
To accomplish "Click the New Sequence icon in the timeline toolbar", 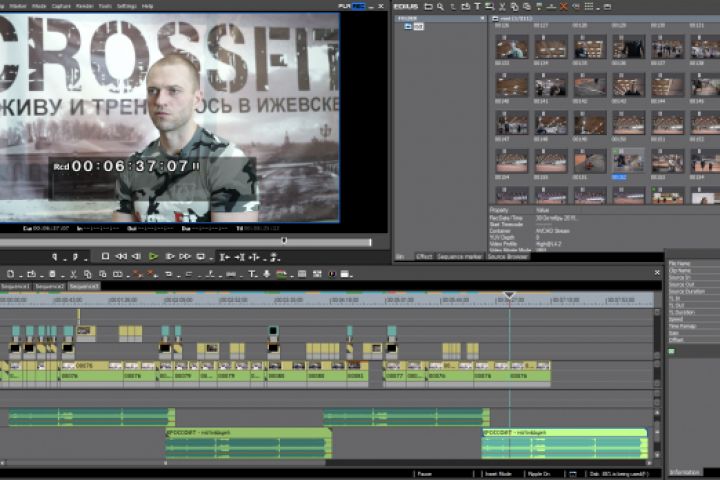I will pos(10,274).
